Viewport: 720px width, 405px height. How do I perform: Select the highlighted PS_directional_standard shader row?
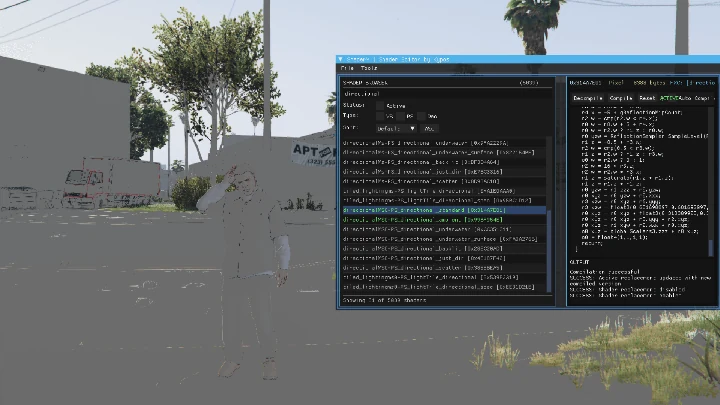pyautogui.click(x=444, y=210)
